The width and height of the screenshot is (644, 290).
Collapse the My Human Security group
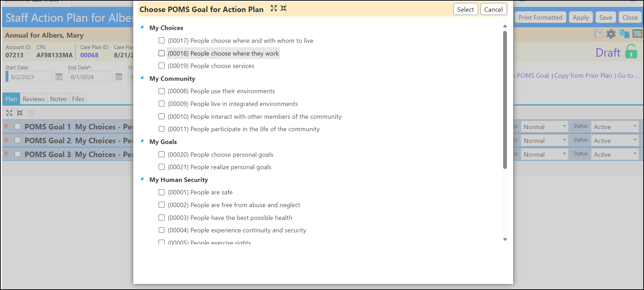point(142,179)
